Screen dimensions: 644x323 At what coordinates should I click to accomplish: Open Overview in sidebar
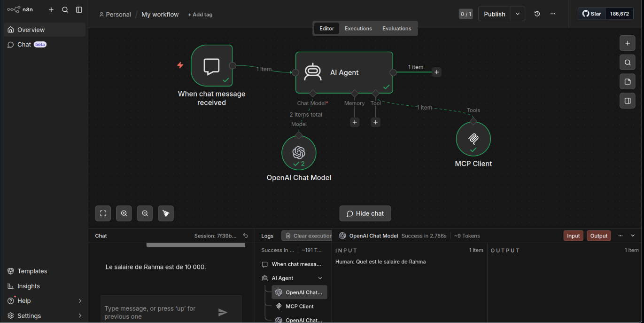click(45, 30)
